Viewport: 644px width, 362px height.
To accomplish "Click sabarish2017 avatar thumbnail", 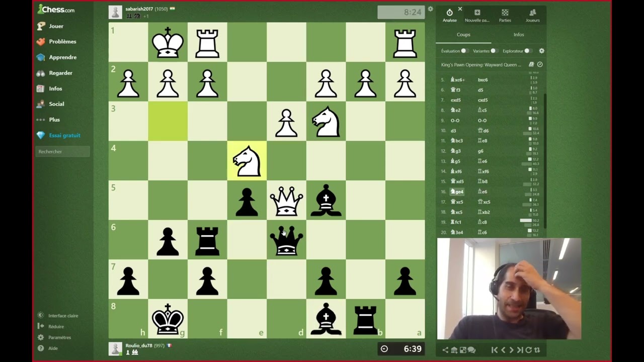I will 115,12.
